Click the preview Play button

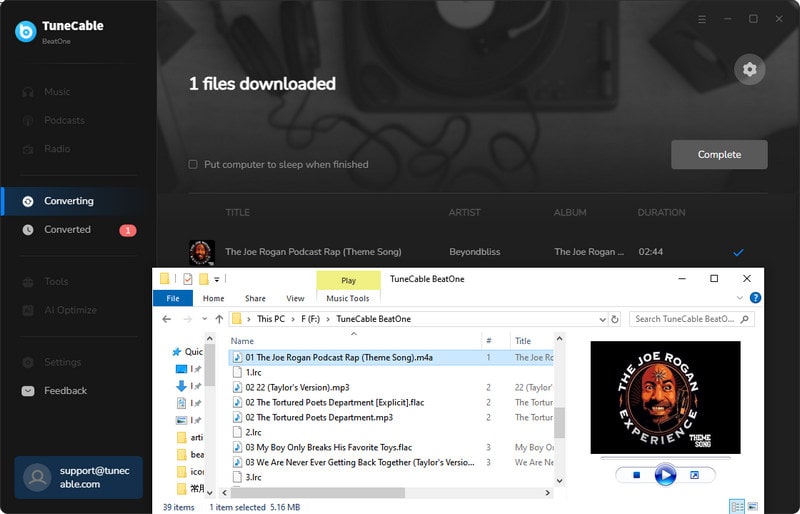pos(665,475)
